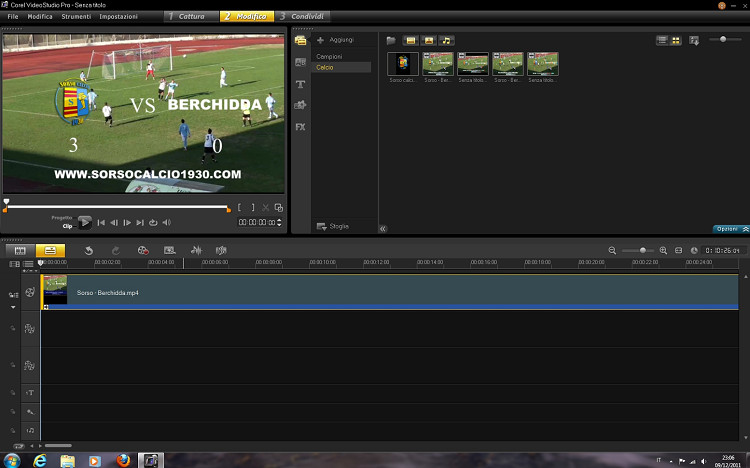
Task: Open the Modifica menu
Action: (40, 16)
